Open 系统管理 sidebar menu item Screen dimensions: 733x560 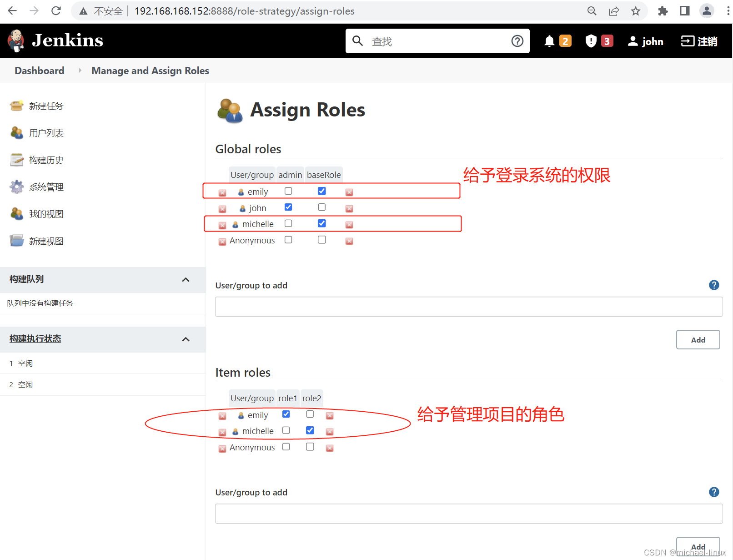click(x=46, y=187)
